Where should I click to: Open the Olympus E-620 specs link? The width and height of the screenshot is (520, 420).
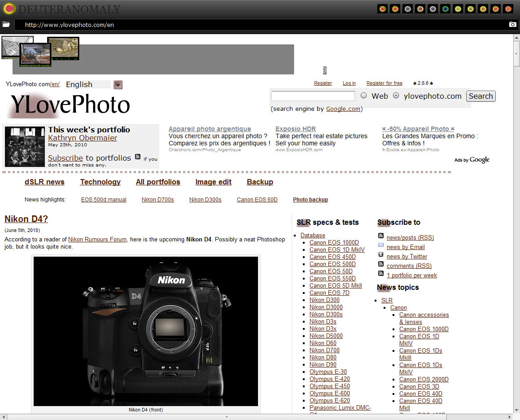[x=330, y=400]
